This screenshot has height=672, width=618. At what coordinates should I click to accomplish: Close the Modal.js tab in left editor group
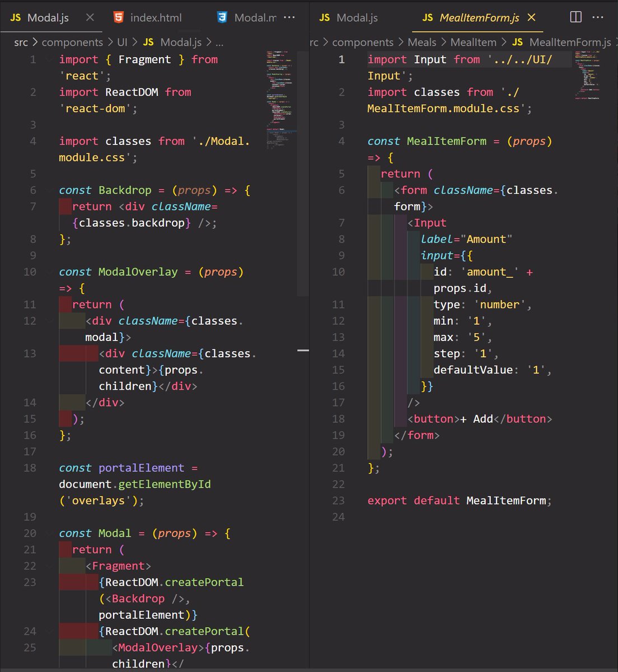(90, 17)
